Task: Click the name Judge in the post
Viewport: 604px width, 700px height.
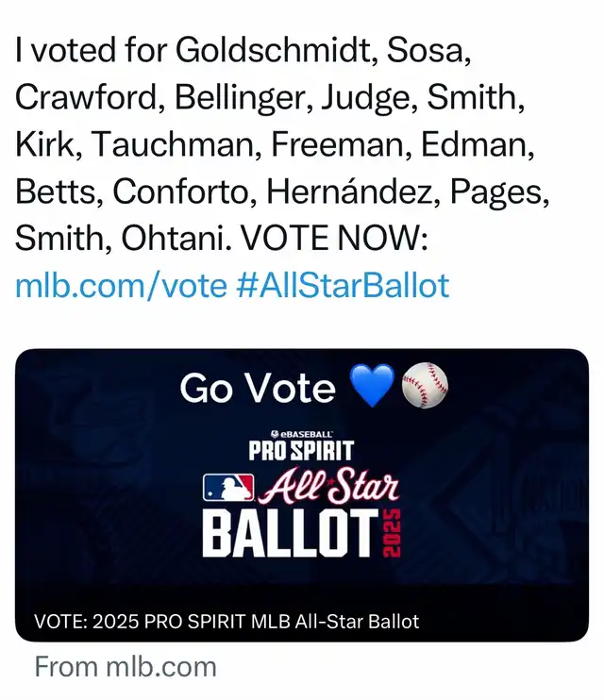Action: pyautogui.click(x=369, y=98)
